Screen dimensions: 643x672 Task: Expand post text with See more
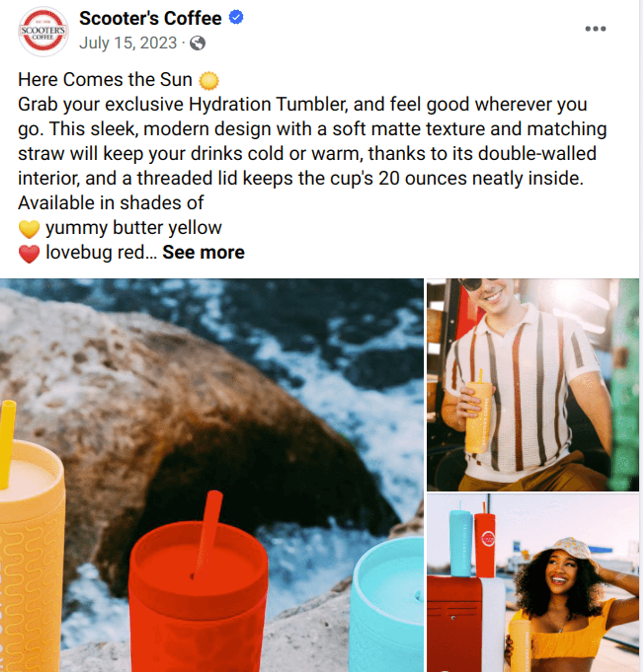pos(203,252)
